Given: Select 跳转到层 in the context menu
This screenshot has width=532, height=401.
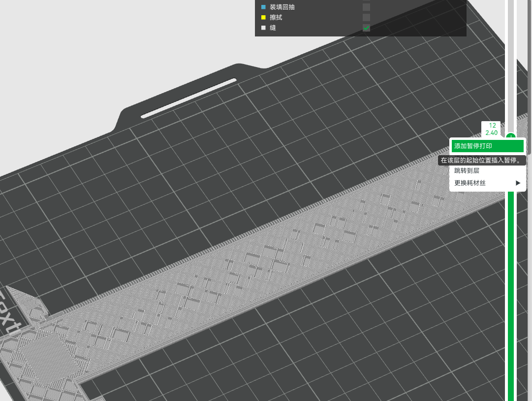Looking at the screenshot, I should pyautogui.click(x=467, y=170).
